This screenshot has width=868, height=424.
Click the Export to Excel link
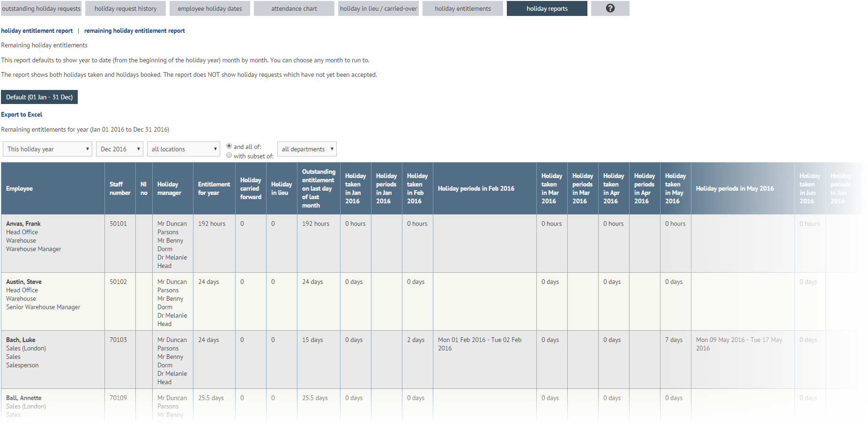[x=22, y=114]
